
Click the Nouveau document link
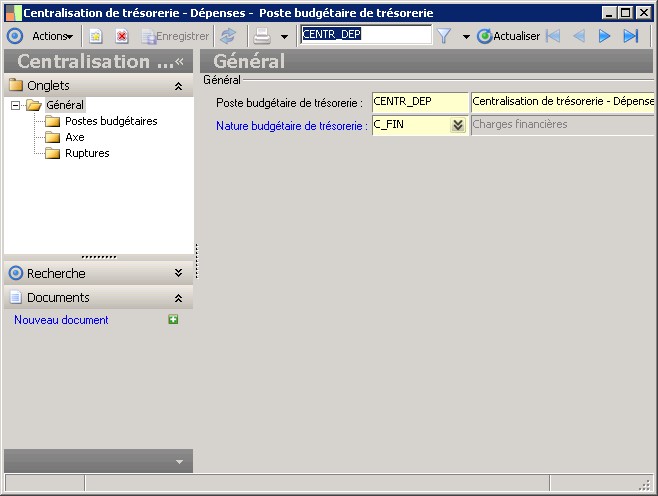[x=61, y=320]
